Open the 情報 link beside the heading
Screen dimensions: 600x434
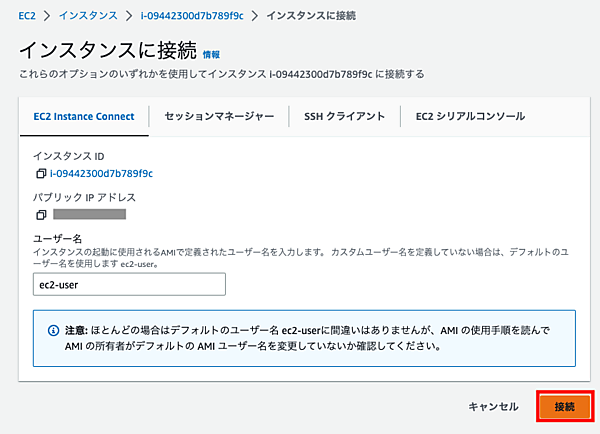pos(211,54)
